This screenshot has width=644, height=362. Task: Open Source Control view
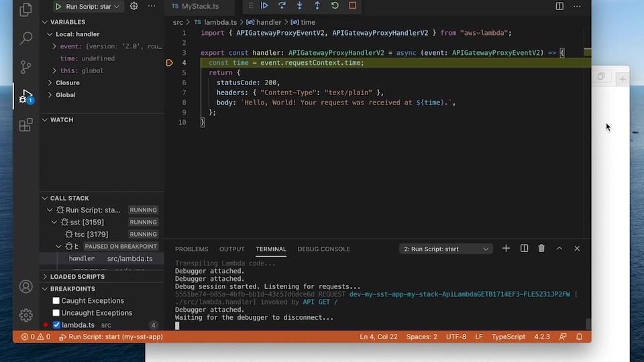pyautogui.click(x=25, y=67)
